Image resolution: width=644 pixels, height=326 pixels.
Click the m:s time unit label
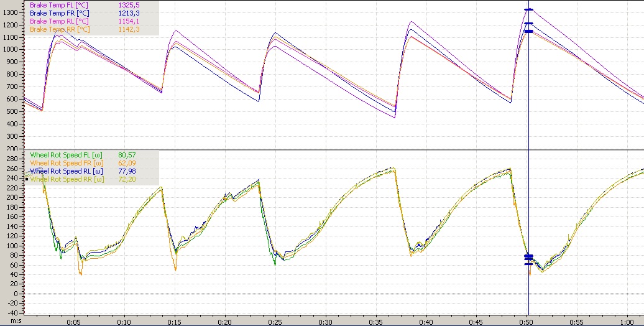point(7,322)
